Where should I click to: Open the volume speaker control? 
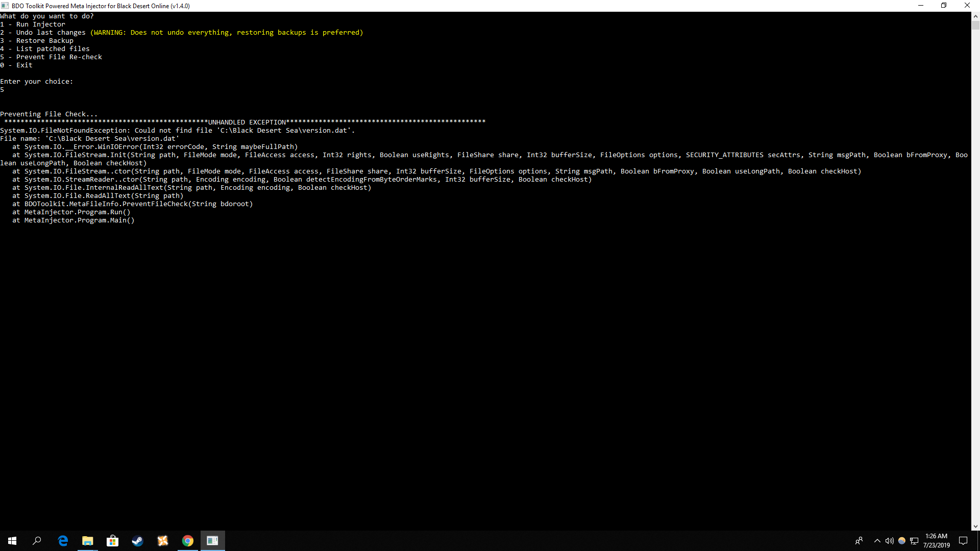pyautogui.click(x=889, y=541)
